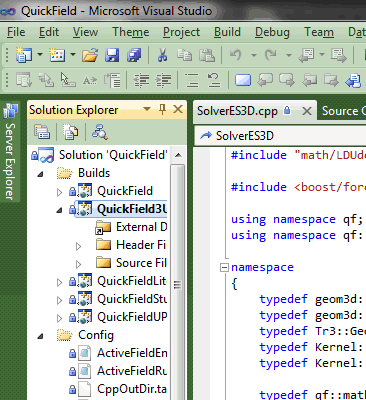Screen dimensions: 366x400
Task: Open the Team menu
Action: (319, 32)
